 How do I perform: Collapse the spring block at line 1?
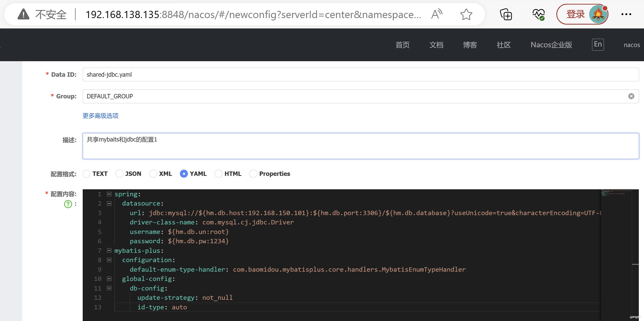click(x=109, y=194)
